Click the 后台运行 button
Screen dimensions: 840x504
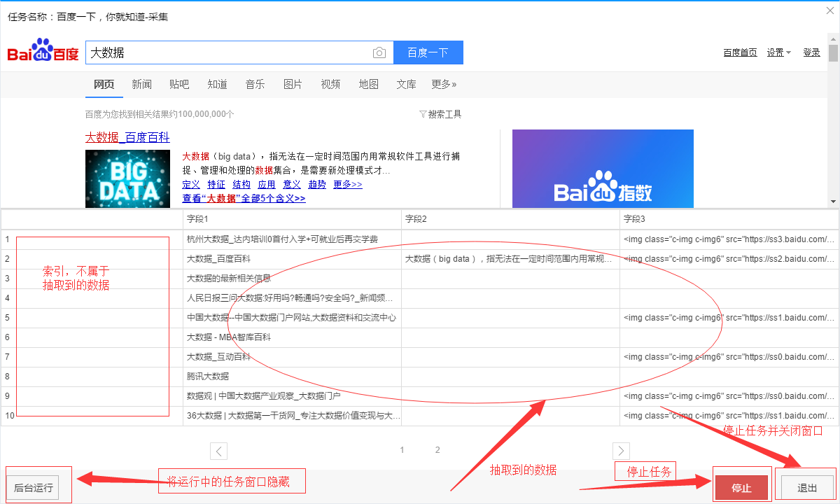(34, 488)
